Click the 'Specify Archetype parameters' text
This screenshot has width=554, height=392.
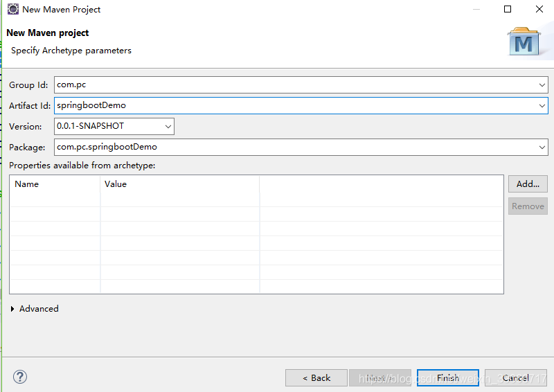(x=71, y=51)
